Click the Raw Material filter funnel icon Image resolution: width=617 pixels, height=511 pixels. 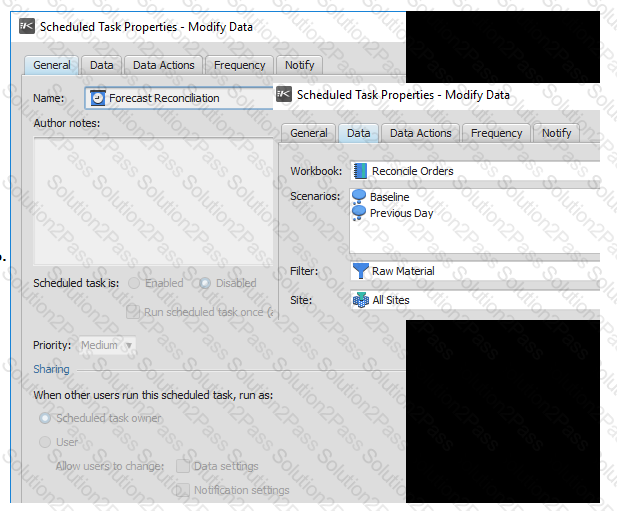pyautogui.click(x=361, y=271)
